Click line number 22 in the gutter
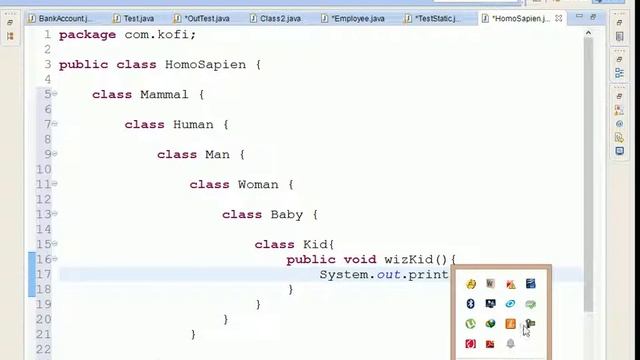The image size is (640, 360). tap(44, 349)
